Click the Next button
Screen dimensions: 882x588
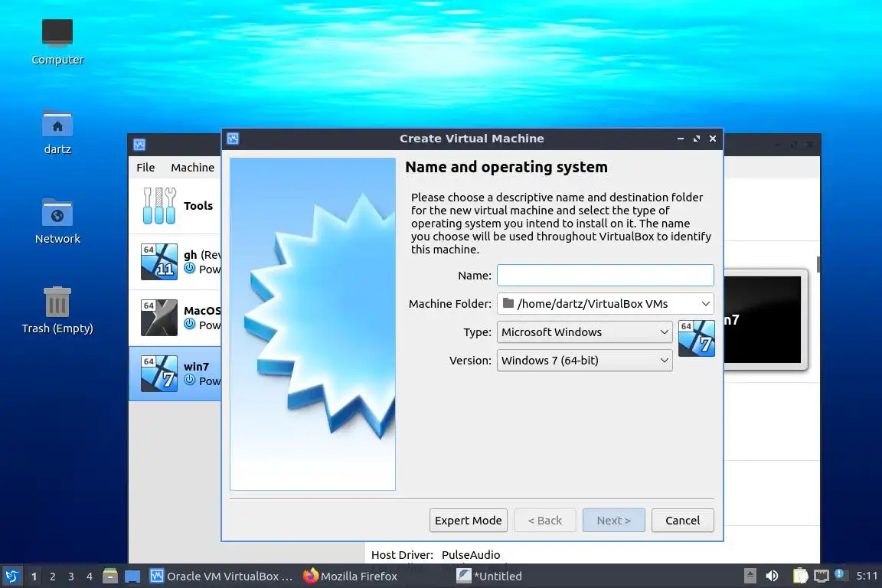[614, 521]
